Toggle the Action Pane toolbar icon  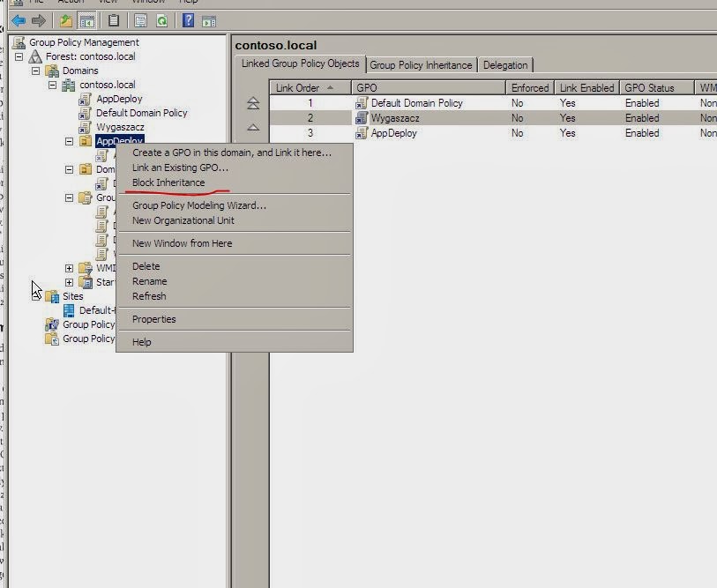[209, 21]
